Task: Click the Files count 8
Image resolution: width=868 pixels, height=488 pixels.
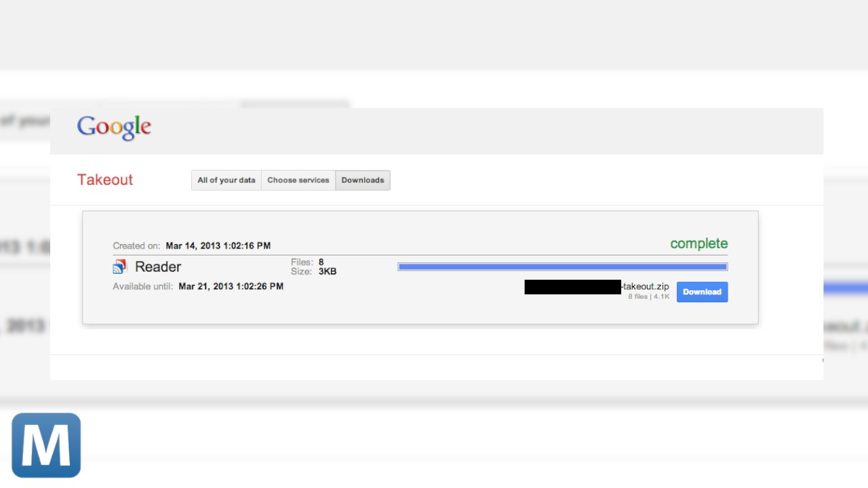Action: click(x=321, y=262)
